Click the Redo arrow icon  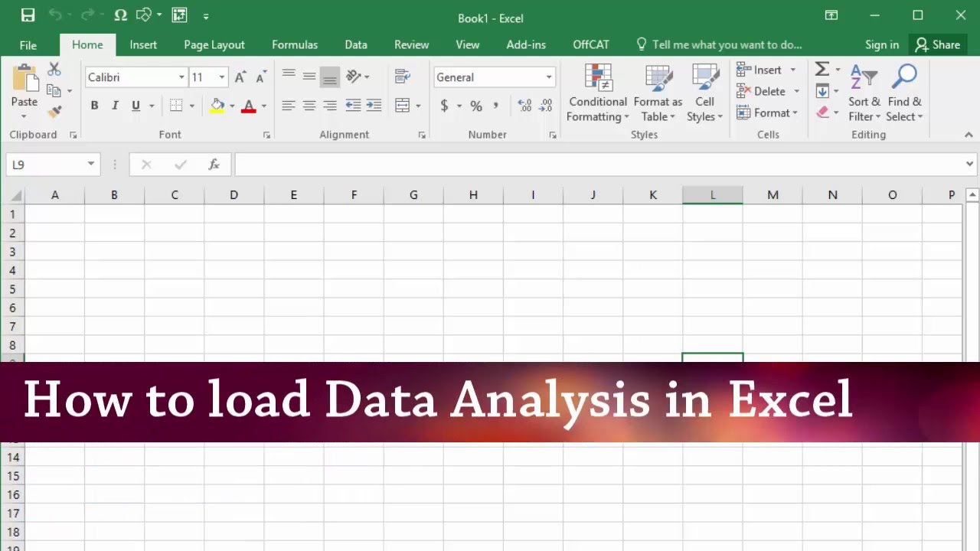click(87, 15)
